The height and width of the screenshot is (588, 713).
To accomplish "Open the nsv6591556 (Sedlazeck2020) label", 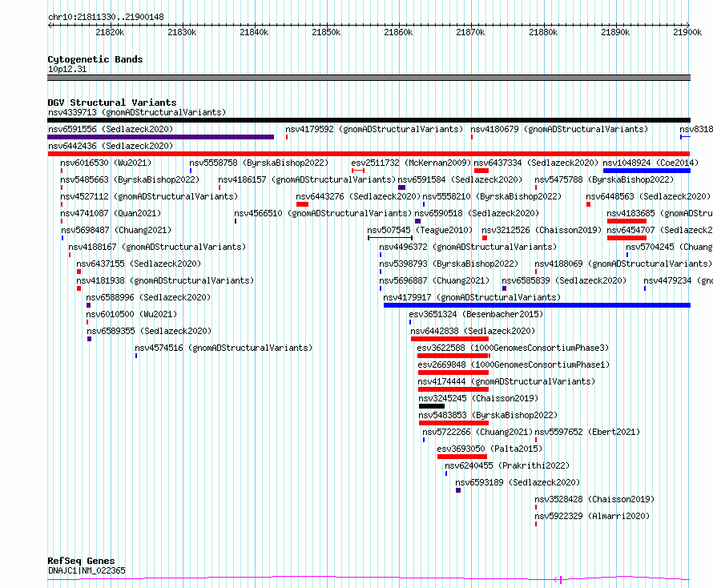I will pos(111,129).
